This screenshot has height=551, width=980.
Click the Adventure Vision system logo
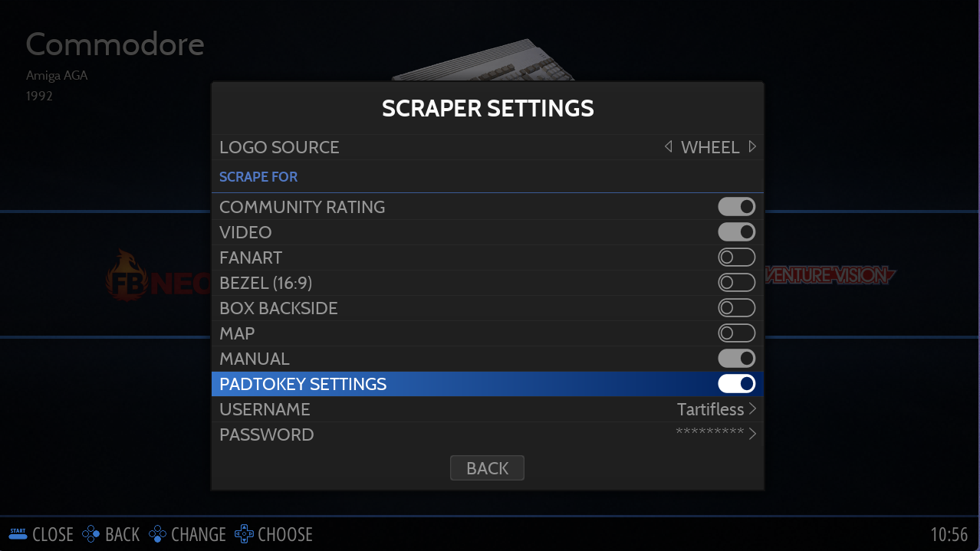pyautogui.click(x=830, y=275)
